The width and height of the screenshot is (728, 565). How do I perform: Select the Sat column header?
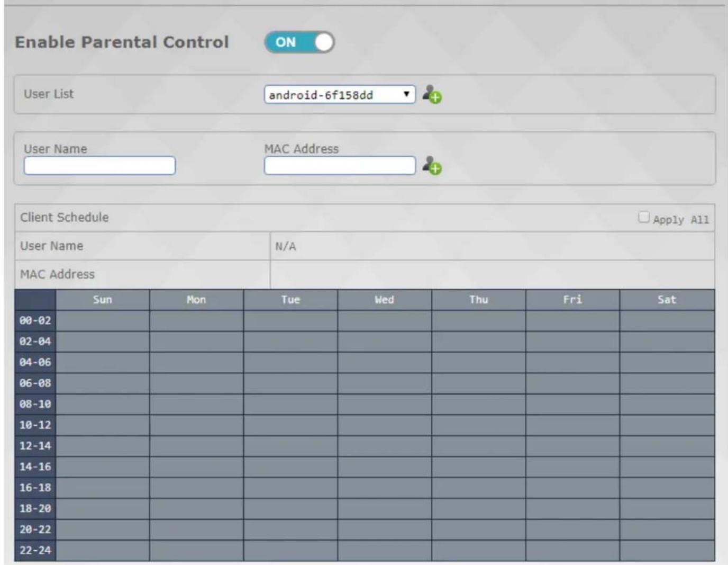click(667, 300)
